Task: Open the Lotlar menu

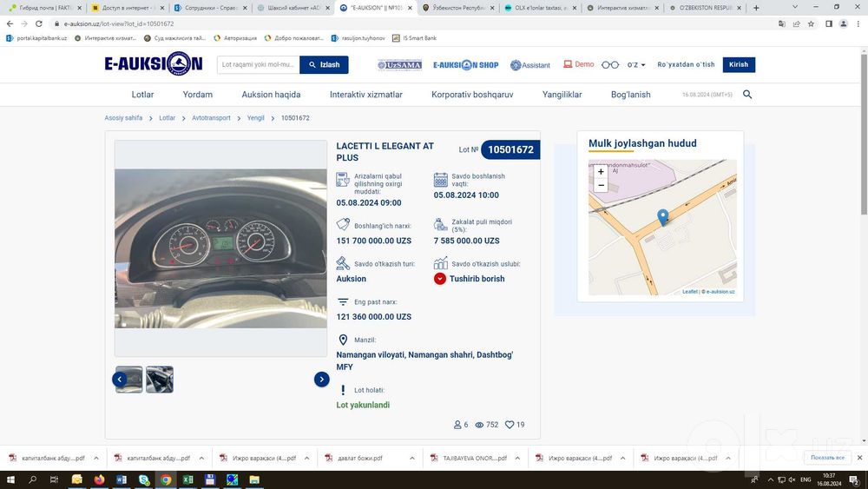Action: [143, 95]
